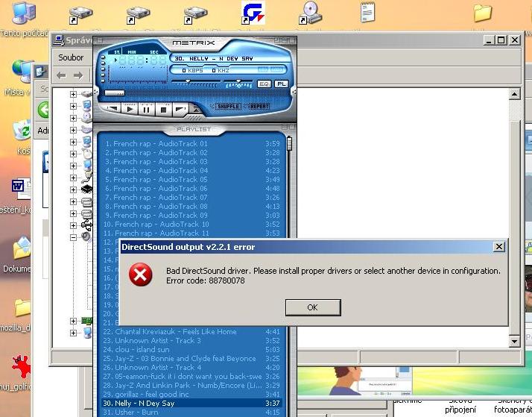Close the DirectSound error dialog with X
Screen dimensions: 532x417
498,247
